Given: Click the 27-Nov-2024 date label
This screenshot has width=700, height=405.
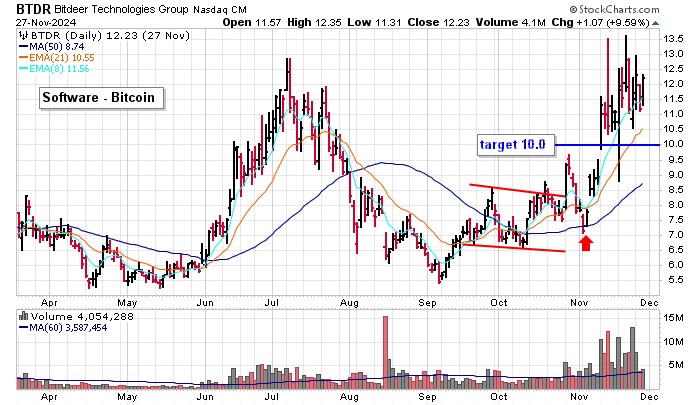Looking at the screenshot, I should coord(46,22).
